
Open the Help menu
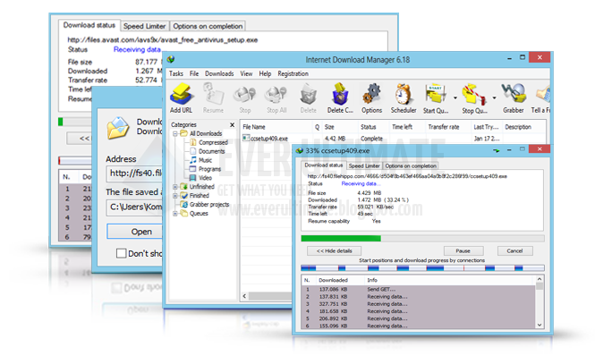tap(265, 73)
